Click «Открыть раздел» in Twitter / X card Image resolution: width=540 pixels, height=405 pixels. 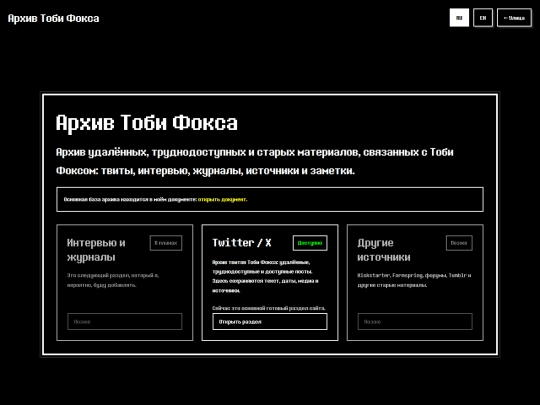[x=270, y=322]
